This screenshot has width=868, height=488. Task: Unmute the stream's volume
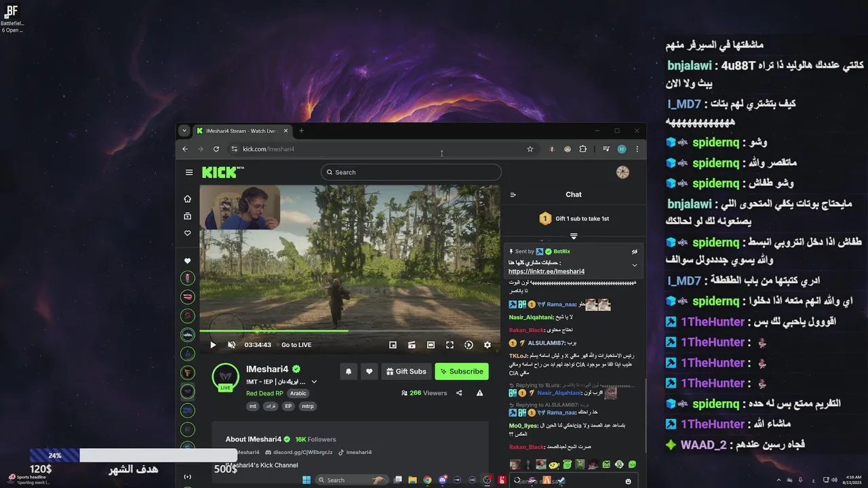click(231, 345)
